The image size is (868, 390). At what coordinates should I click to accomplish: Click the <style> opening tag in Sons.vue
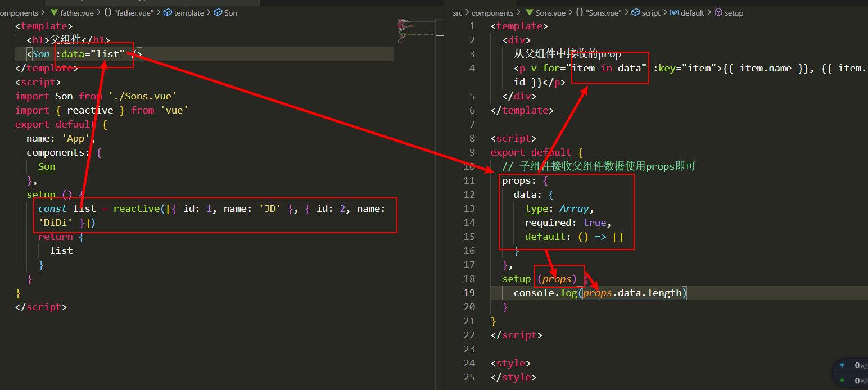click(x=510, y=363)
